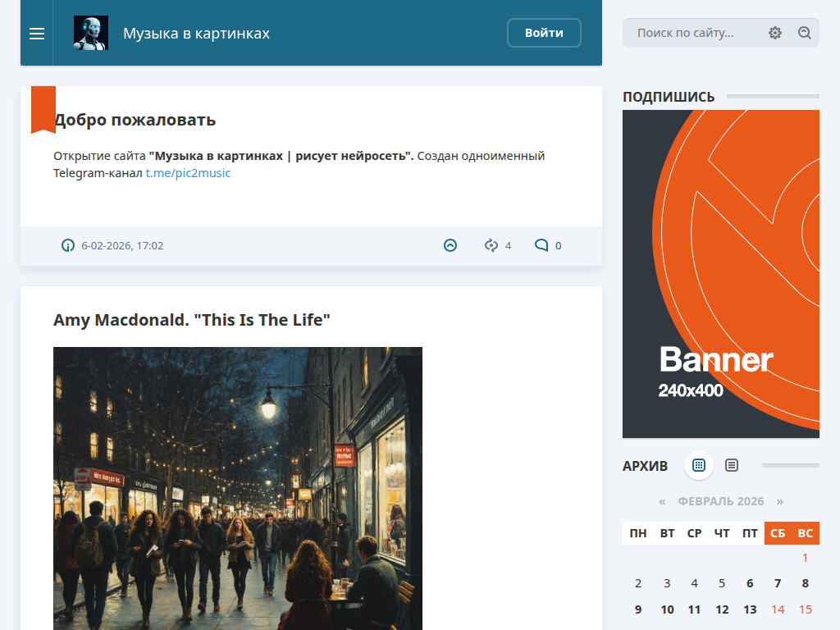Follow the t.me/pic2music link

pos(187,173)
